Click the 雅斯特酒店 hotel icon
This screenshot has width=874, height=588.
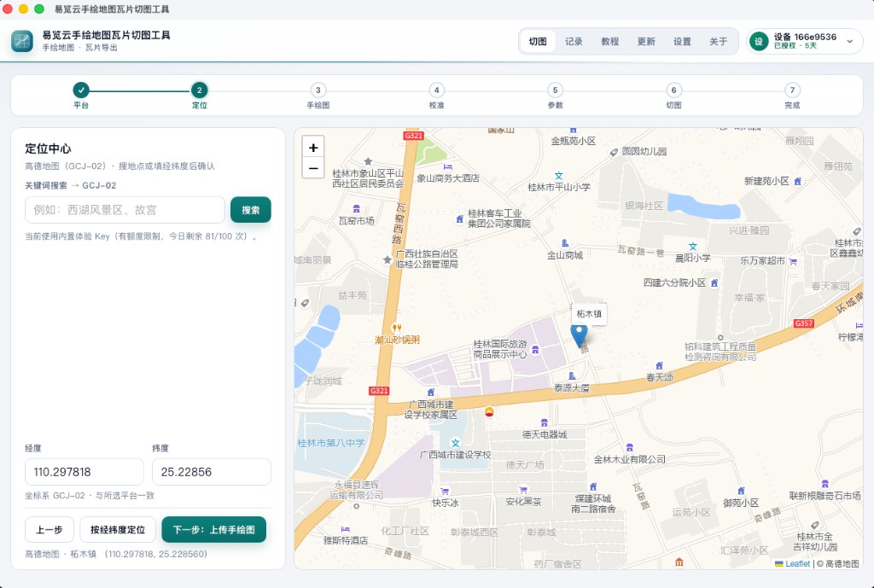tap(345, 529)
